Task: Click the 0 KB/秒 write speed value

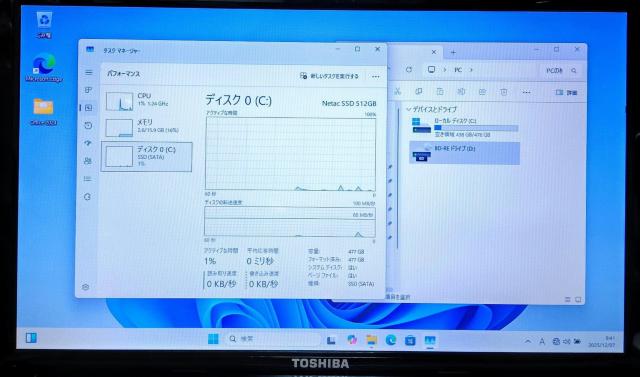Action: point(264,284)
